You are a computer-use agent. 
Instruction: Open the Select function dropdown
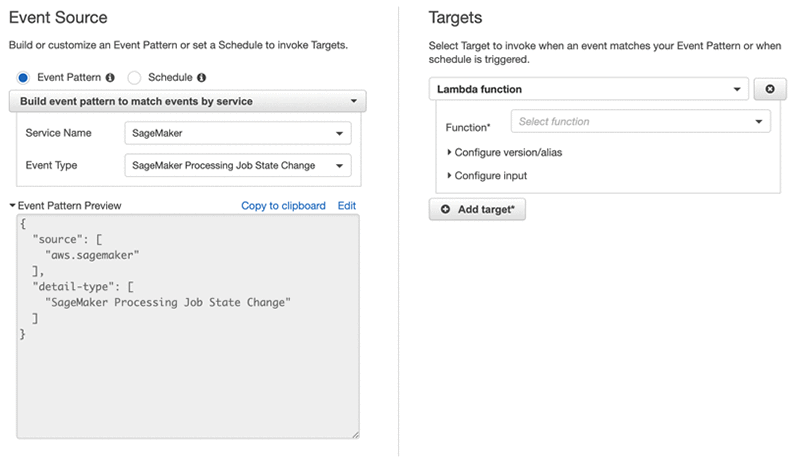tap(640, 122)
